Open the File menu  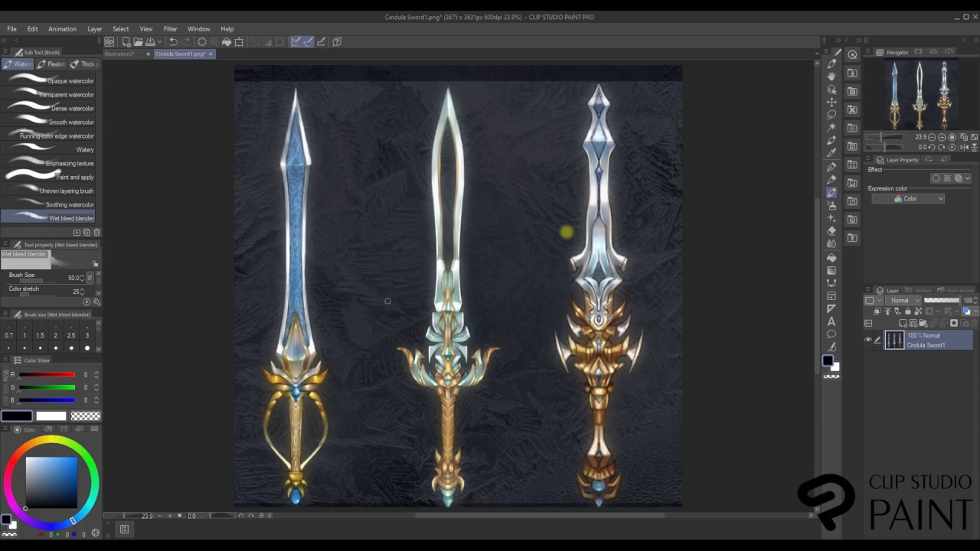pyautogui.click(x=11, y=29)
